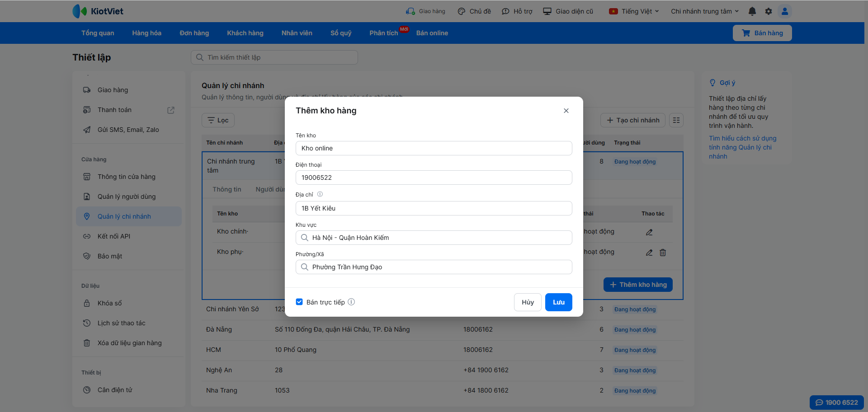Click Tạo chi nhánh button
Image resolution: width=868 pixels, height=412 pixels.
(x=633, y=120)
